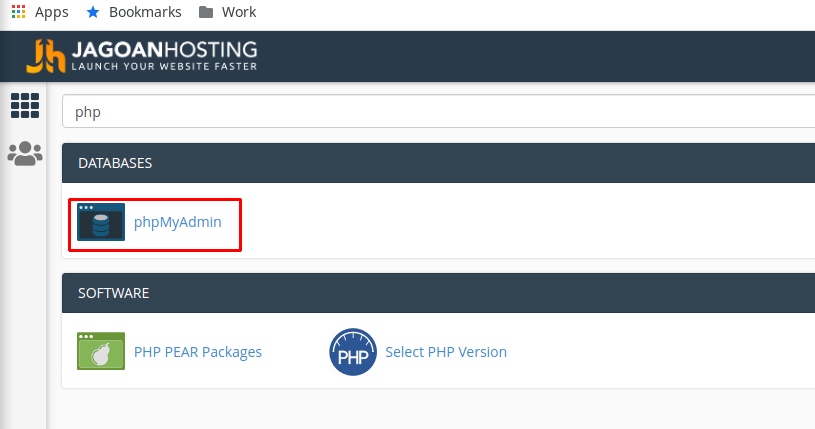Viewport: 815px width, 429px height.
Task: Open the phpMyAdmin database icon
Action: click(x=101, y=222)
